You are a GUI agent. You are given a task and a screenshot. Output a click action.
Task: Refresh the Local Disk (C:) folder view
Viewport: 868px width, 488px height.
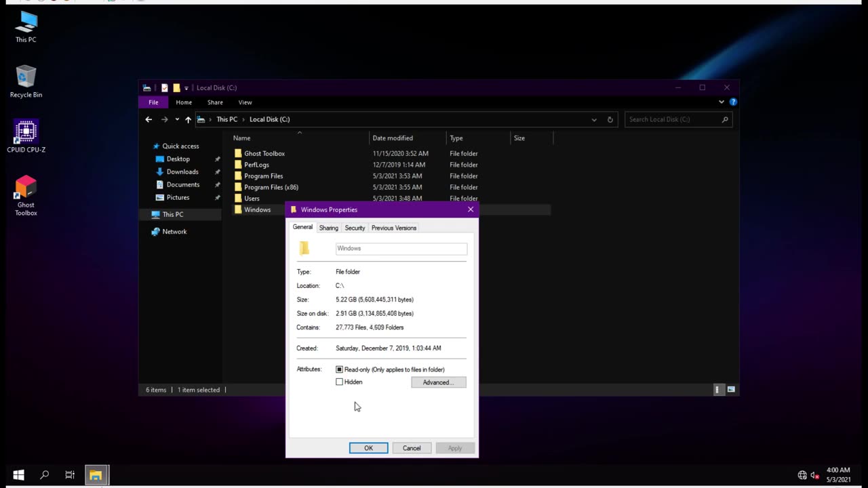pos(610,119)
